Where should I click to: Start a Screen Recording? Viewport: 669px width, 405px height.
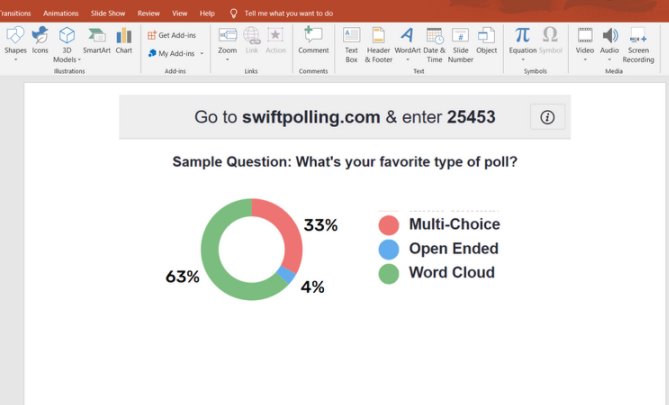point(638,45)
